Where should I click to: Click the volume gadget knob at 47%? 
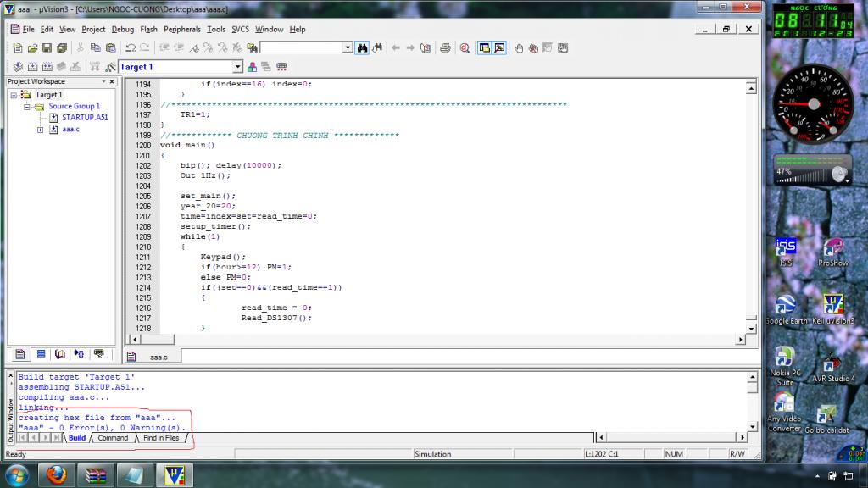tap(840, 175)
